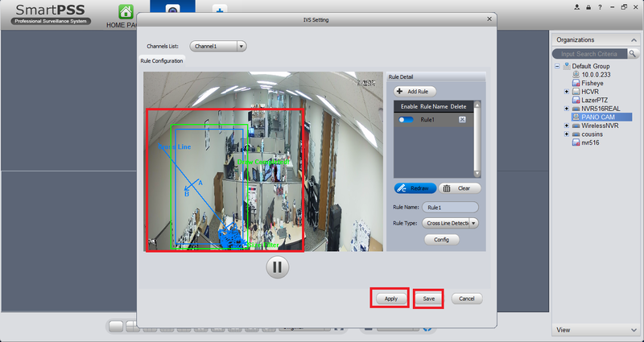Click the rule list scroll down arrow

(477, 174)
